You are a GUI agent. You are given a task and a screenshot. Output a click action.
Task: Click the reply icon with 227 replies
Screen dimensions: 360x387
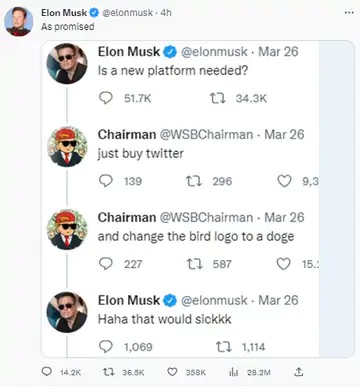[106, 264]
